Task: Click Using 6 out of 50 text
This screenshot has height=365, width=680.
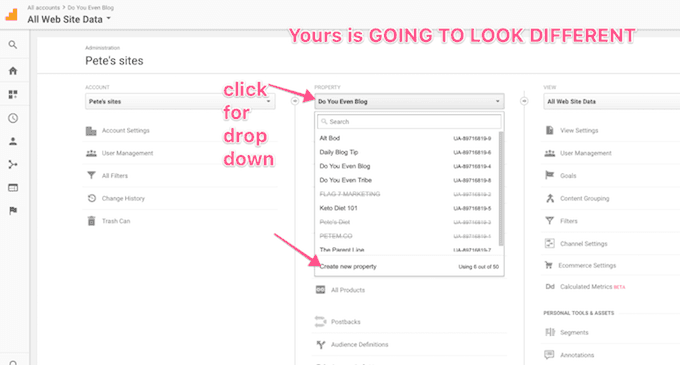Action: [478, 267]
